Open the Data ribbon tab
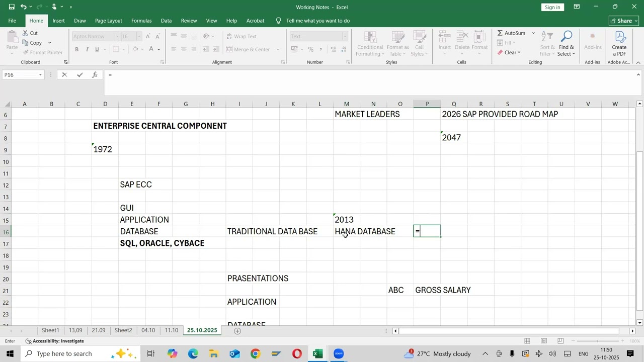The image size is (644, 362). click(166, 21)
